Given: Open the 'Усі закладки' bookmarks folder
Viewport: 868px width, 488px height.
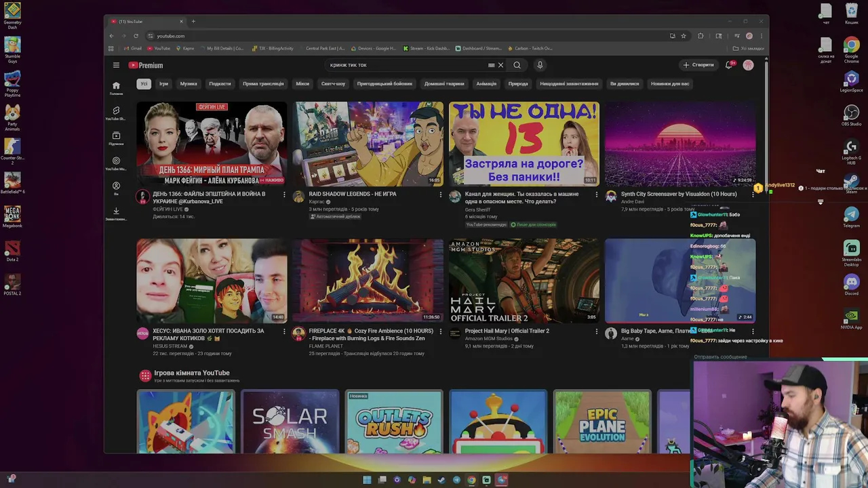Looking at the screenshot, I should click(748, 48).
